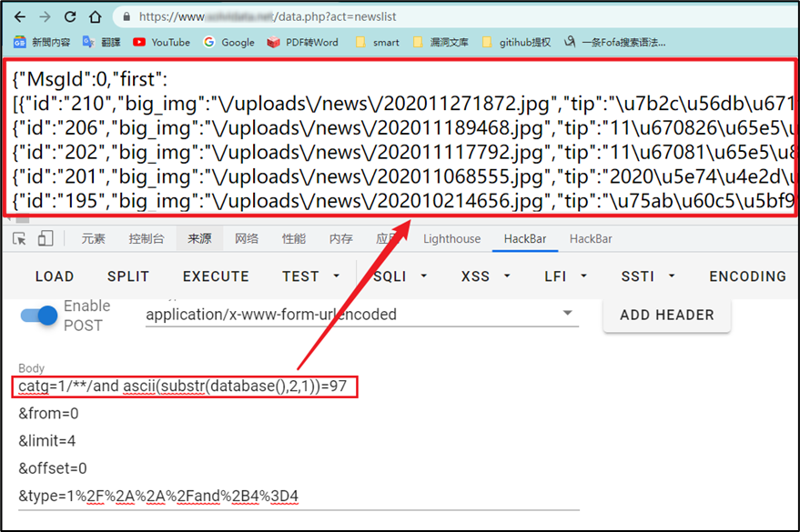Switch to the 性能 DevTools tab
Viewport: 800px width, 532px height.
click(294, 238)
